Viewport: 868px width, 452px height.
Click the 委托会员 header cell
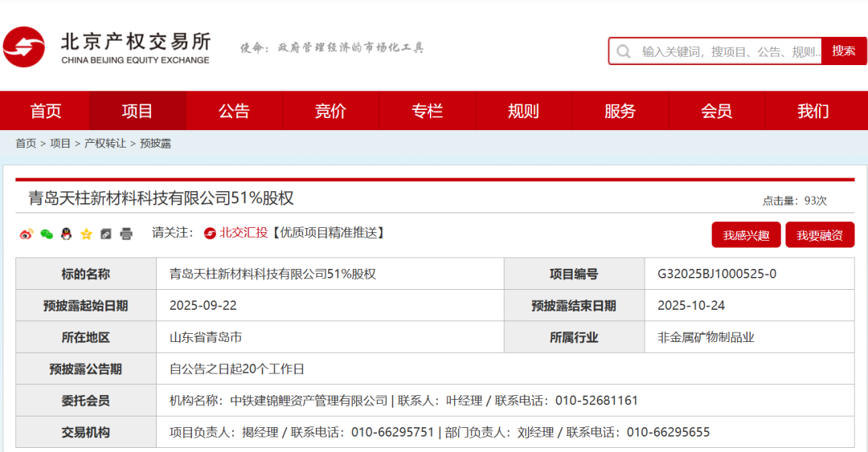[86, 401]
